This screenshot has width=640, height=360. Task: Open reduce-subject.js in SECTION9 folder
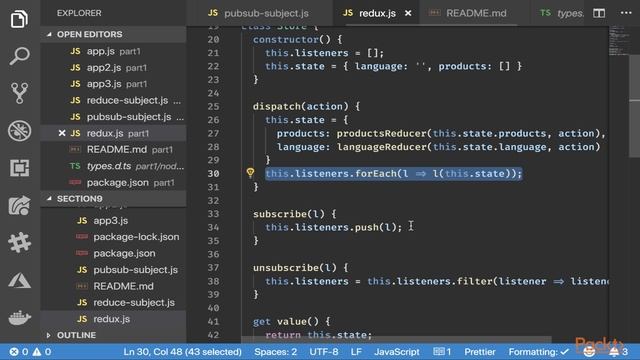pyautogui.click(x=113, y=302)
